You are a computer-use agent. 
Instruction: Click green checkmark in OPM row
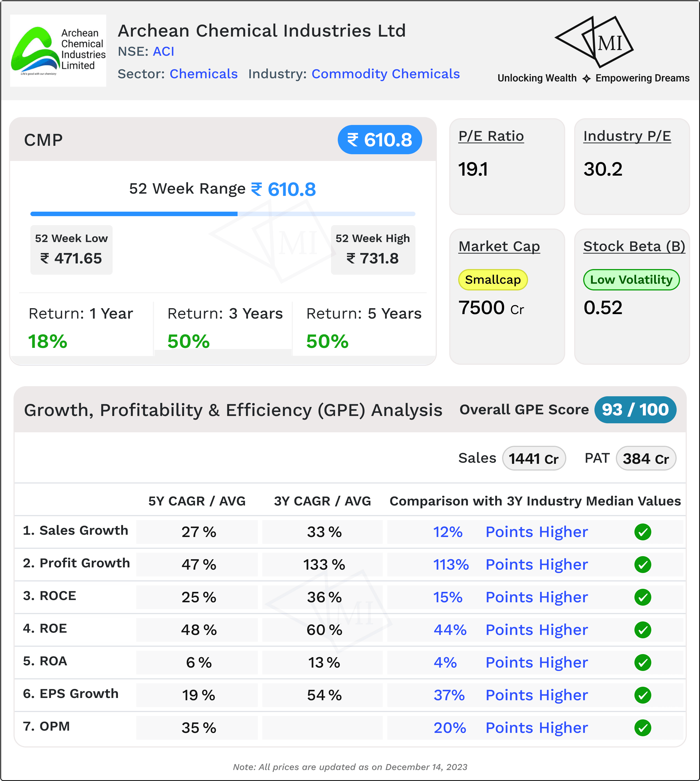click(642, 728)
